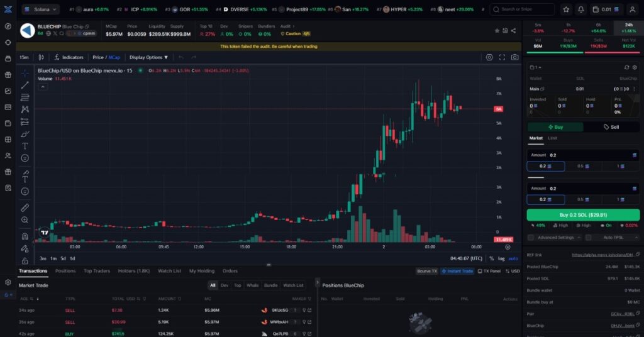
Task: Take a chart snapshot with camera icon
Action: 514,57
